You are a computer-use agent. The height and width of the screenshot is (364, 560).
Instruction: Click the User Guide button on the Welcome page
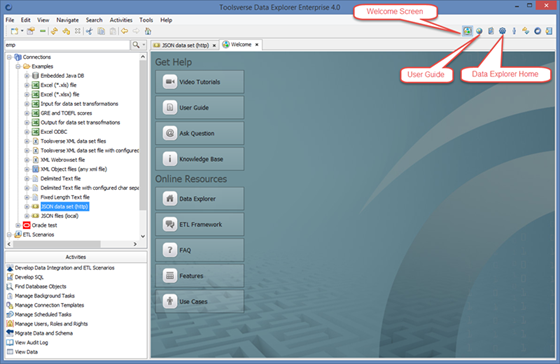(200, 108)
